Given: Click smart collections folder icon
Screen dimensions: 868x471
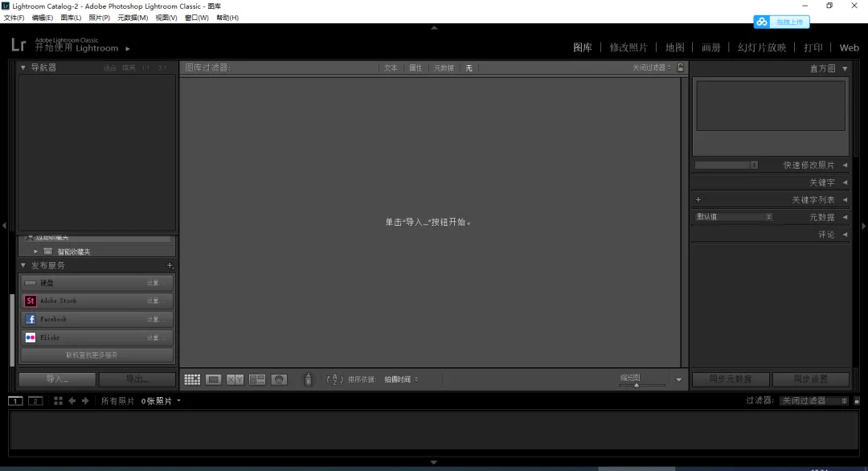Looking at the screenshot, I should pos(48,252).
